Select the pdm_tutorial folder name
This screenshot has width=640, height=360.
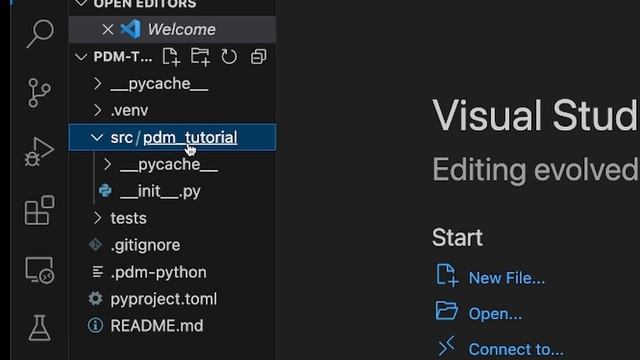click(x=190, y=138)
